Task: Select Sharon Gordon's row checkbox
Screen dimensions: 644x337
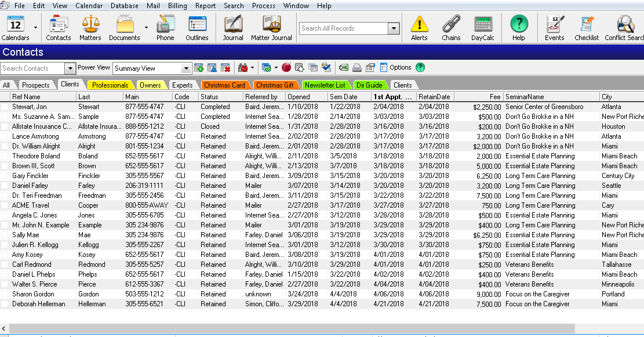Action: pyautogui.click(x=4, y=294)
